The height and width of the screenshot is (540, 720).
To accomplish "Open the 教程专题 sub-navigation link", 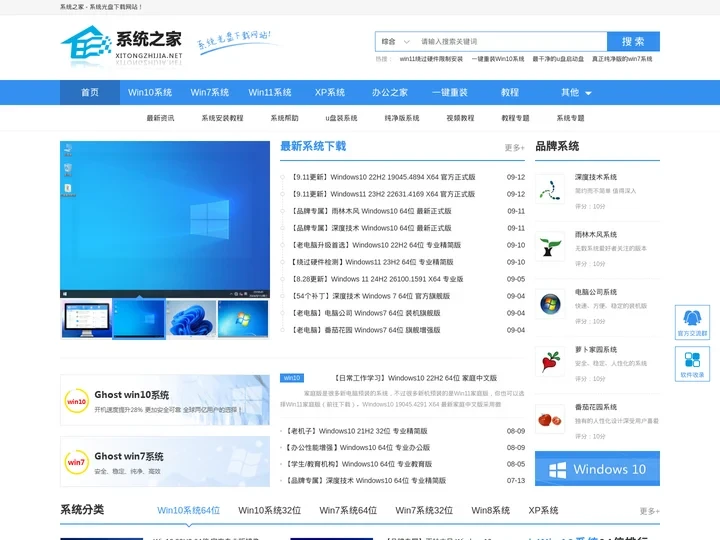I will [x=515, y=118].
